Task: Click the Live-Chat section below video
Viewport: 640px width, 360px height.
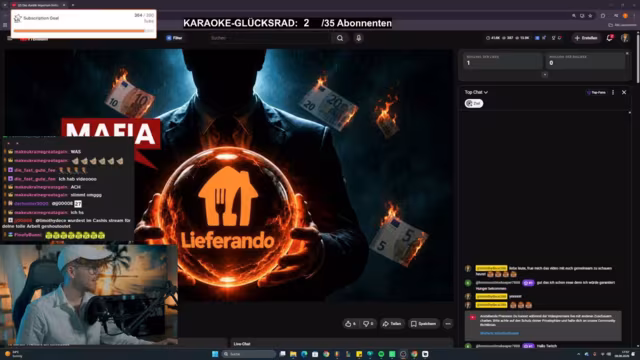Action: pyautogui.click(x=342, y=343)
